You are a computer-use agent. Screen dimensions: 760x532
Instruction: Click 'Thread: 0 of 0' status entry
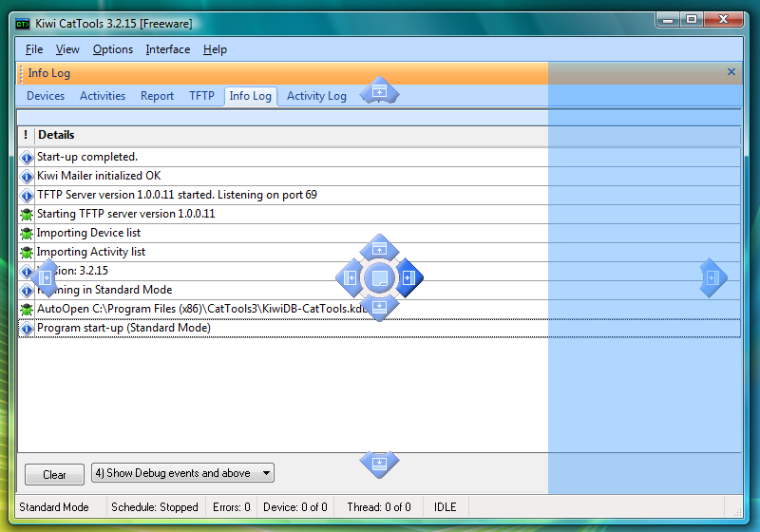point(378,507)
